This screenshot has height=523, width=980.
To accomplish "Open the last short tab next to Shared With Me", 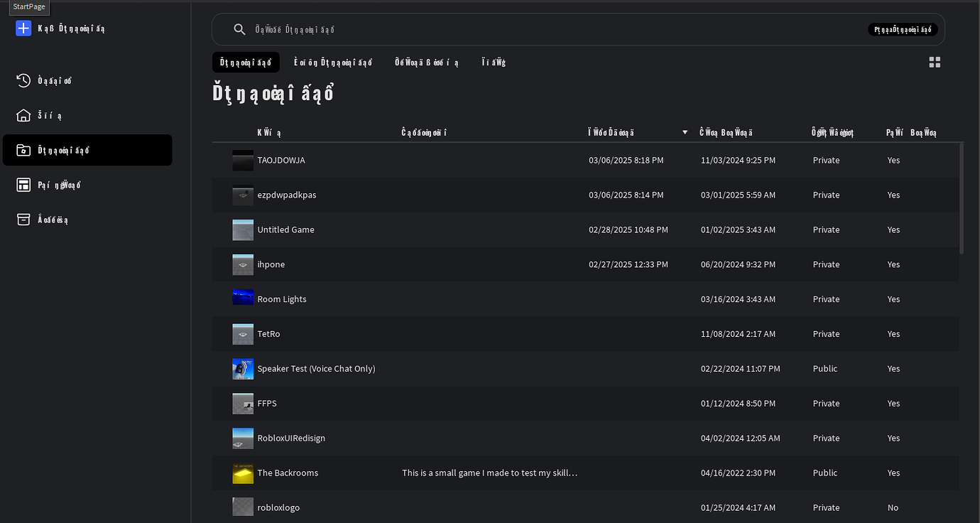I will (494, 62).
